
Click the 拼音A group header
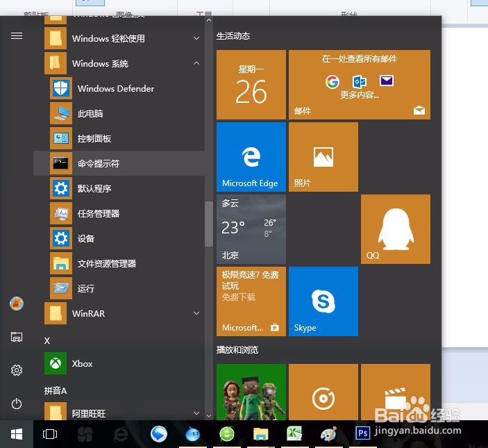click(56, 390)
